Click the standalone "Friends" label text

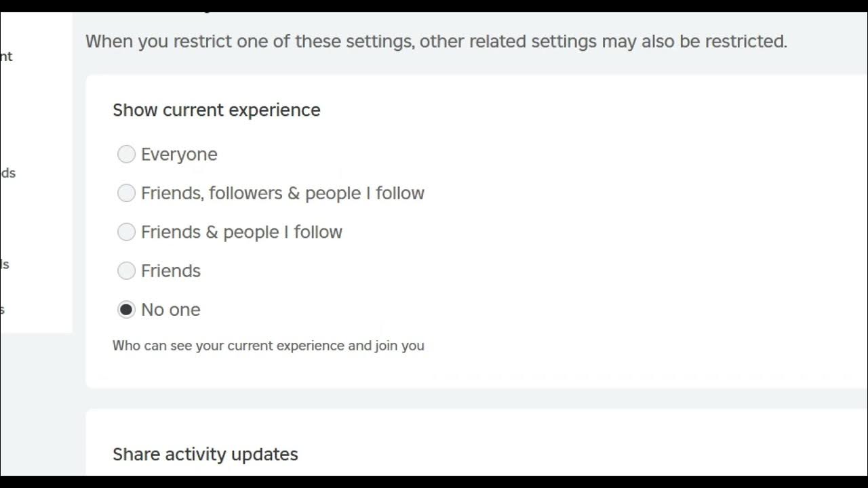coord(171,271)
